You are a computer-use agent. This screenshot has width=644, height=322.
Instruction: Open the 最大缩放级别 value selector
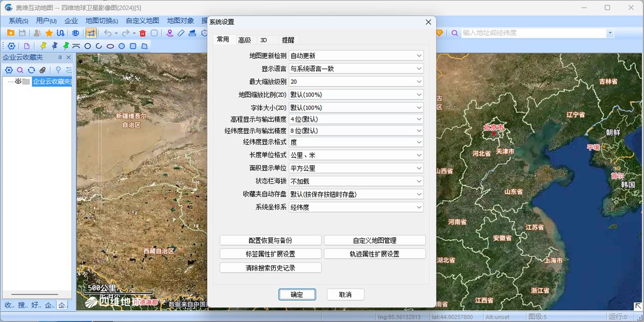click(x=356, y=82)
